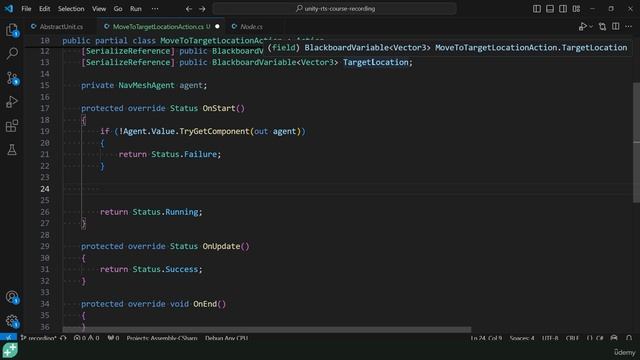The image size is (640, 360).
Task: Click the OnStart method name
Action: [219, 108]
